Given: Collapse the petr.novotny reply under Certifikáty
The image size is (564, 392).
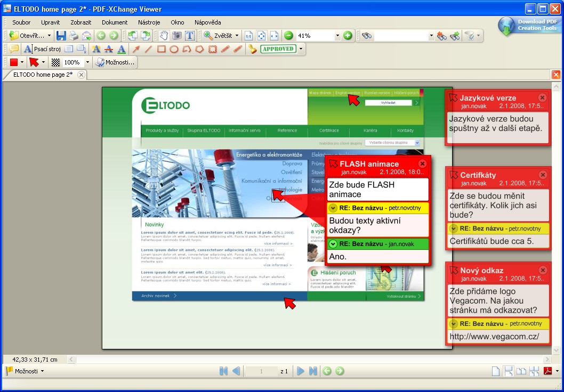Looking at the screenshot, I should tap(454, 228).
